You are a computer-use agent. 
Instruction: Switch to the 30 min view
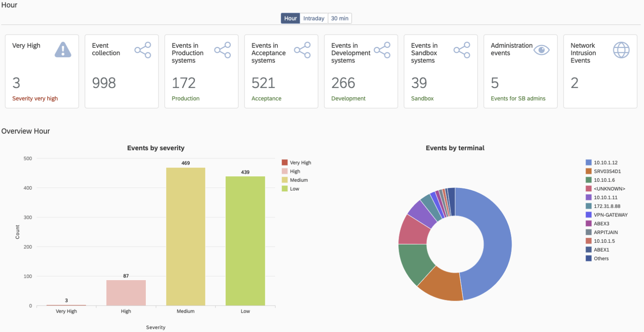(x=339, y=18)
